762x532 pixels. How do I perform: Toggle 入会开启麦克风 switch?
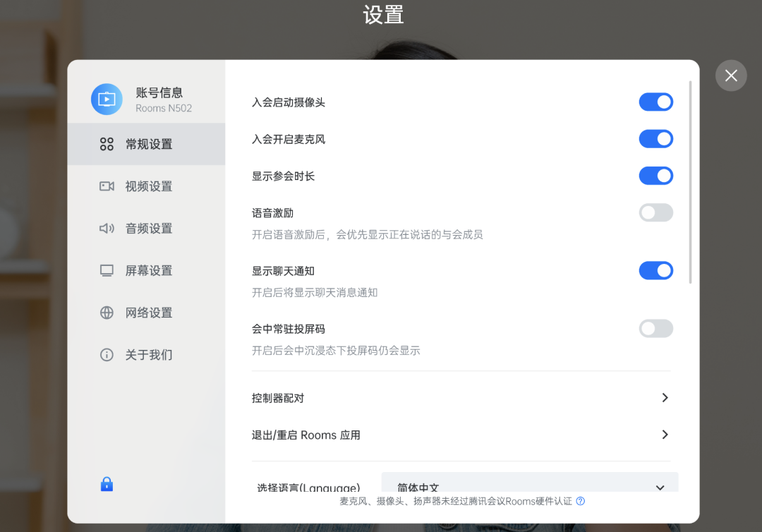click(655, 139)
